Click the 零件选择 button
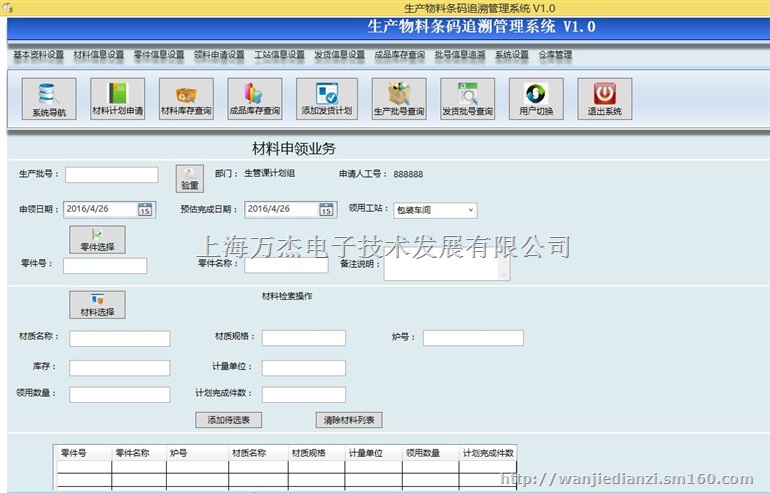The image size is (770, 493). coord(97,240)
